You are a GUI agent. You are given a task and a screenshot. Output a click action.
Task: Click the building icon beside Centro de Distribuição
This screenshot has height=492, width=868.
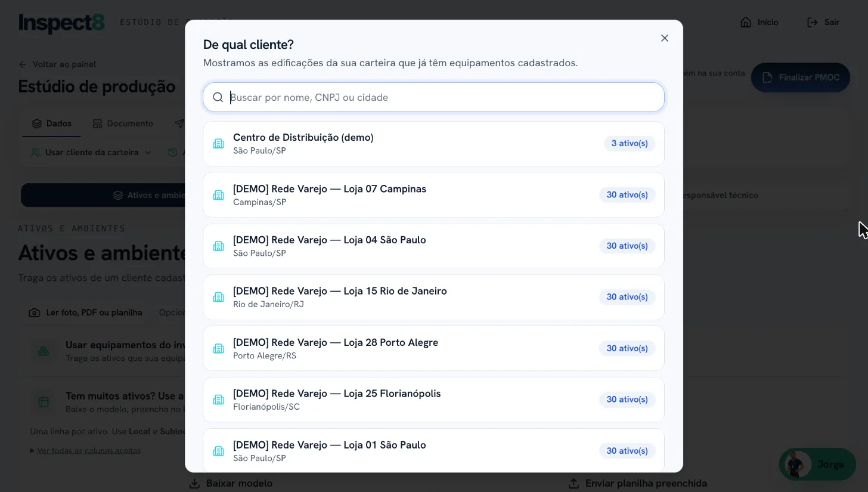pyautogui.click(x=218, y=144)
